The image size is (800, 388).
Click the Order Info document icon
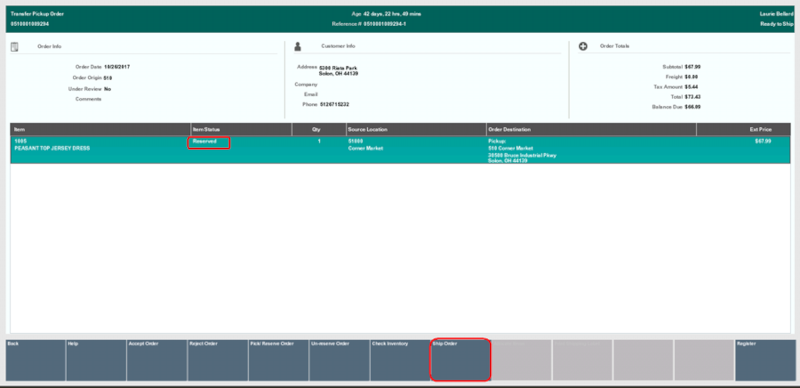pyautogui.click(x=15, y=47)
